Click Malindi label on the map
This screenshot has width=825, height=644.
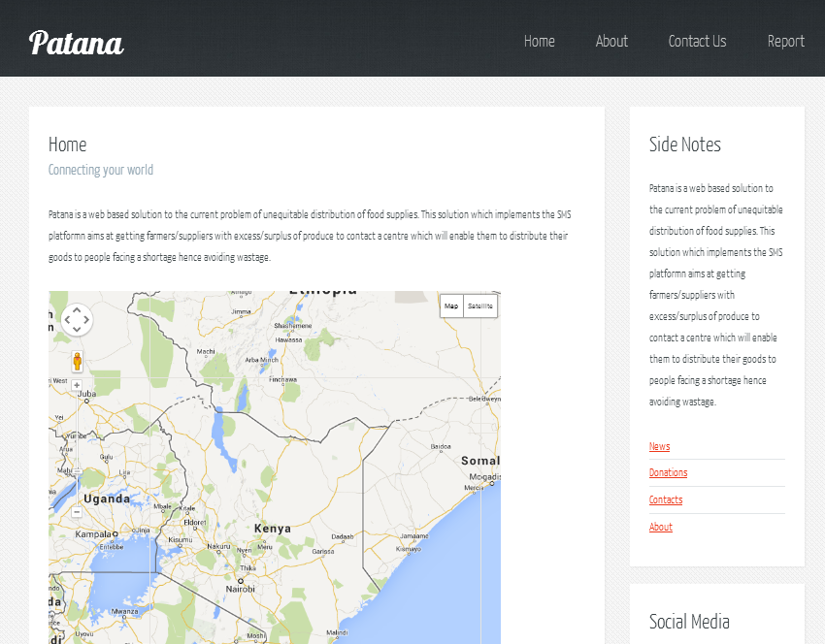[x=337, y=632]
